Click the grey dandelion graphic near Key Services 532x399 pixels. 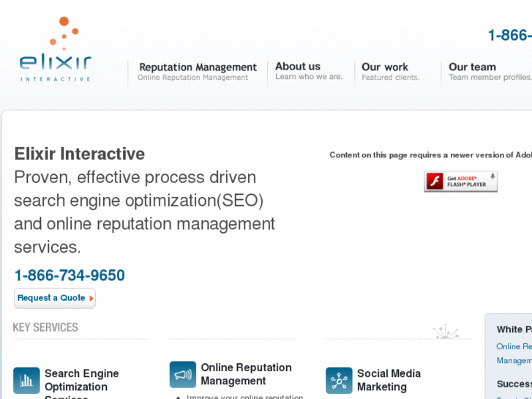point(446,332)
